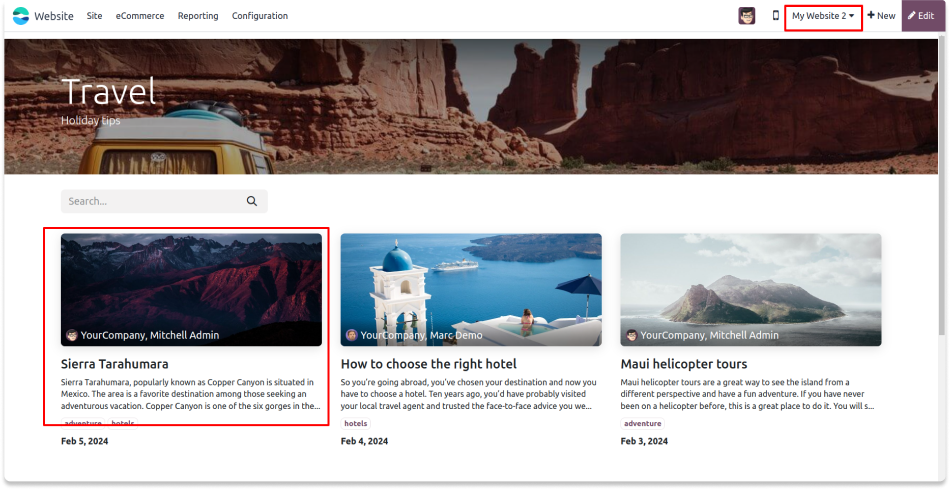
Task: Open the Sierra Tarahumara post title
Action: [x=115, y=364]
